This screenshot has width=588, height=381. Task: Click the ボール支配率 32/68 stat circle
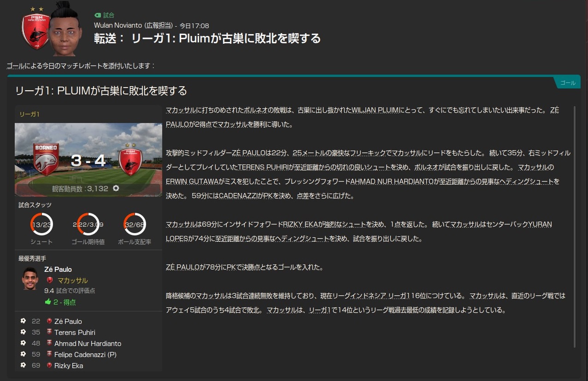click(135, 225)
